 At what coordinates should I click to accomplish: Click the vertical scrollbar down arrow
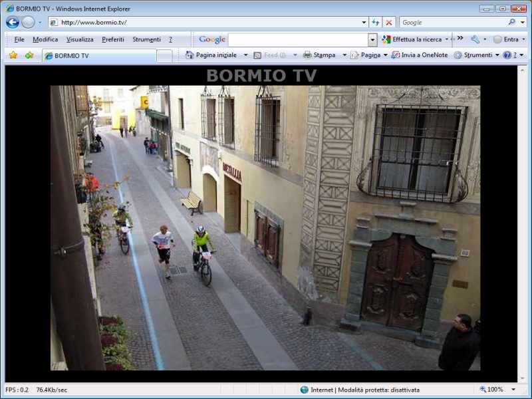point(523,378)
